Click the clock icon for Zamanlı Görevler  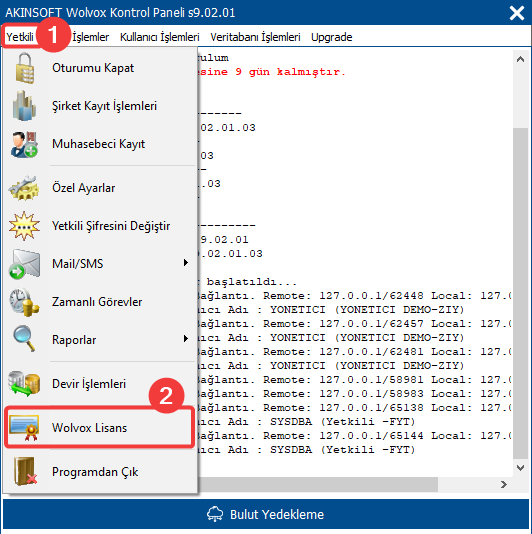(24, 302)
